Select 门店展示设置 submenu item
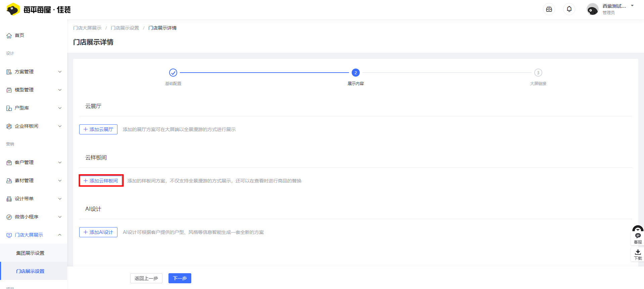 pos(34,271)
